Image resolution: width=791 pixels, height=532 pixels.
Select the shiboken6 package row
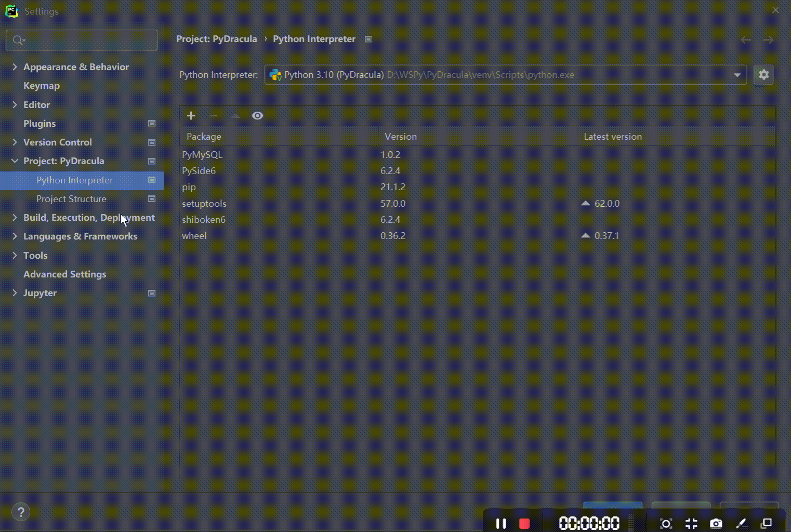[x=478, y=219]
